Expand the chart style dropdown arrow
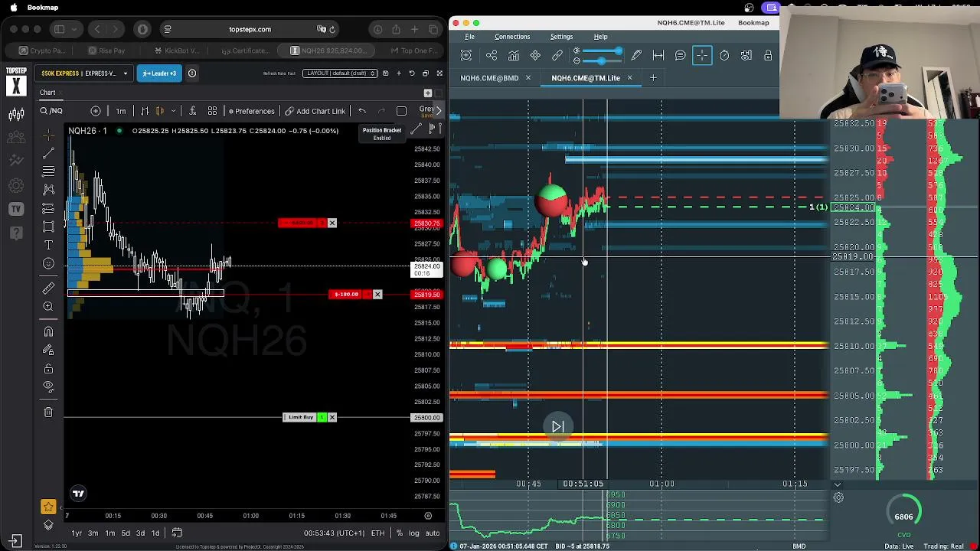 click(174, 111)
